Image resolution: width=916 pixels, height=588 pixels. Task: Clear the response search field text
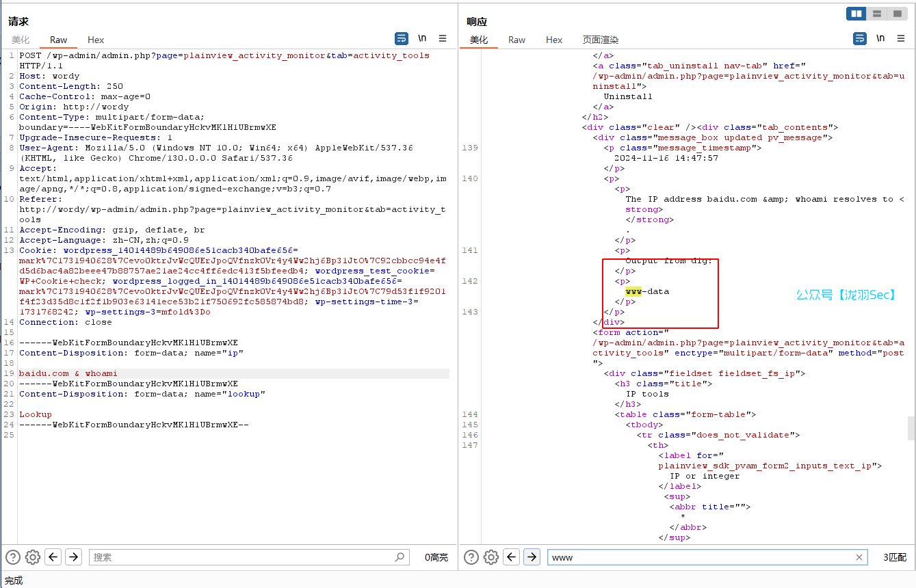point(859,557)
